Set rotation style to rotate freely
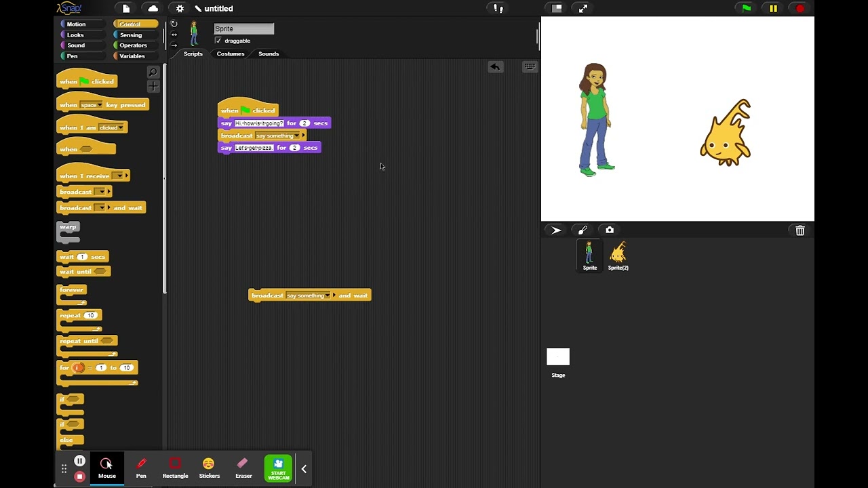Viewport: 868px width, 488px height. click(x=174, y=24)
